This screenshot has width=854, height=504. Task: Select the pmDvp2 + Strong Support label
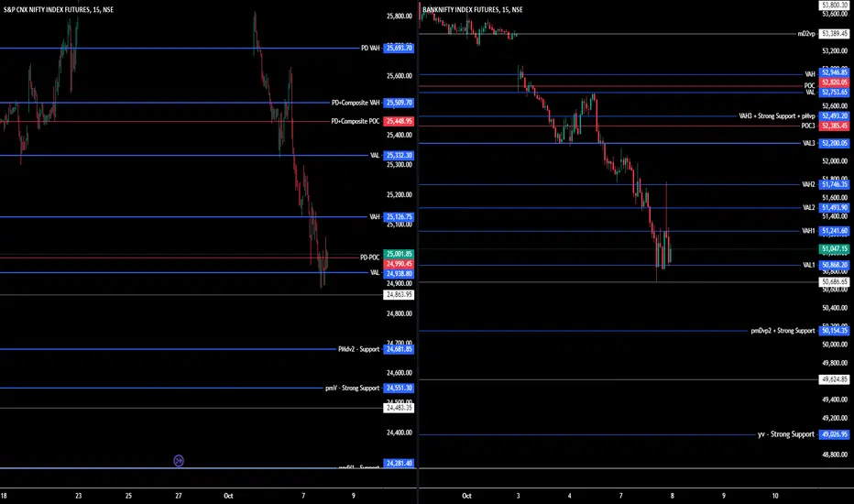tap(783, 331)
